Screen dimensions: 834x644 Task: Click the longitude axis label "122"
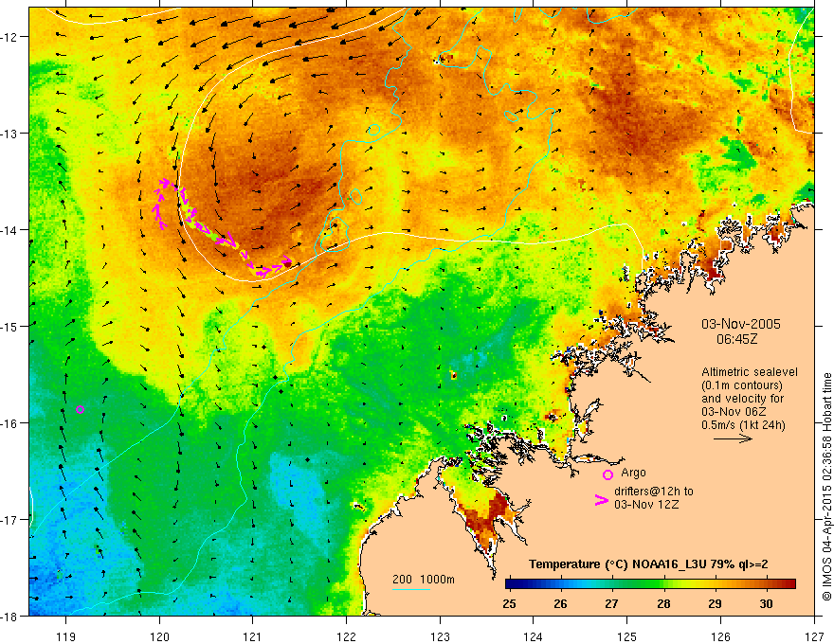346,636
